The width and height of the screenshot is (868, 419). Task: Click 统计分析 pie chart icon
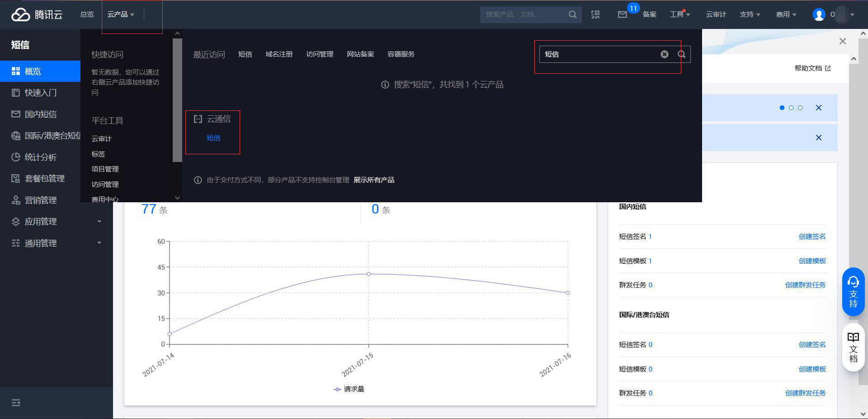point(16,157)
